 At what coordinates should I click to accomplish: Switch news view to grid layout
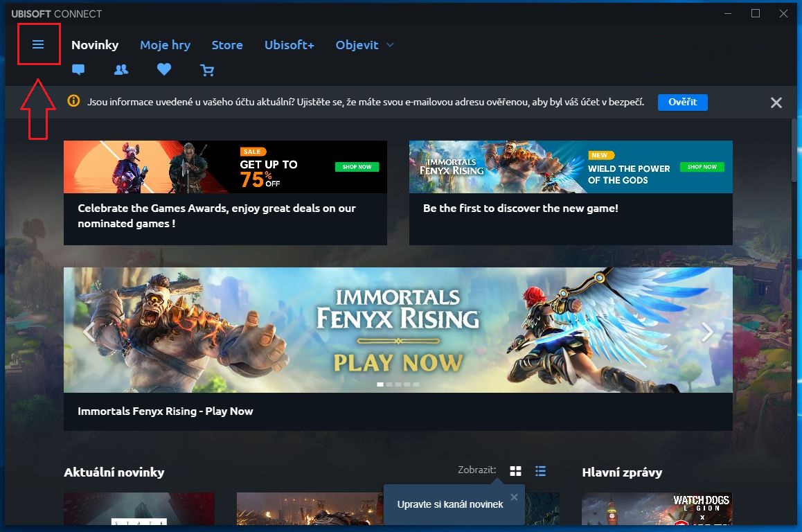pos(515,471)
